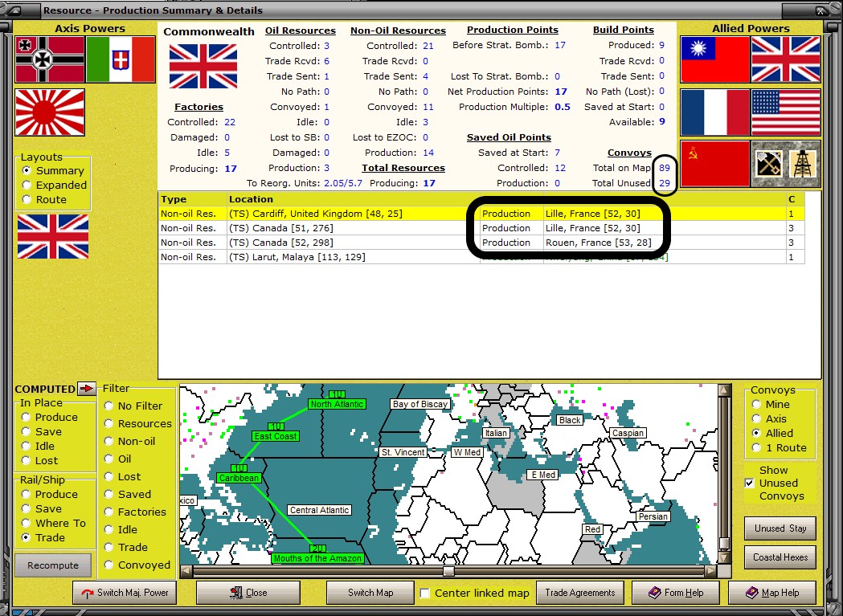Click the oil derrick icon
This screenshot has width=843, height=616.
click(802, 164)
